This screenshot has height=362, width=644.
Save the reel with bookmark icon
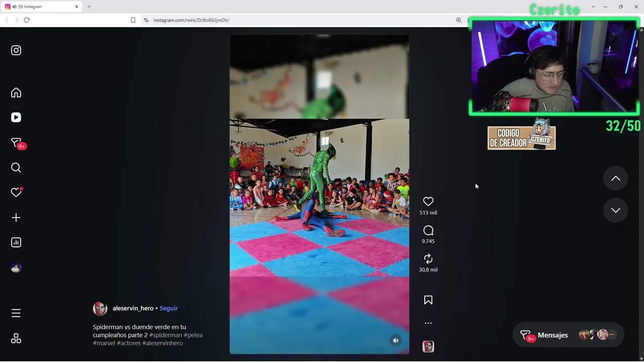pos(428,300)
